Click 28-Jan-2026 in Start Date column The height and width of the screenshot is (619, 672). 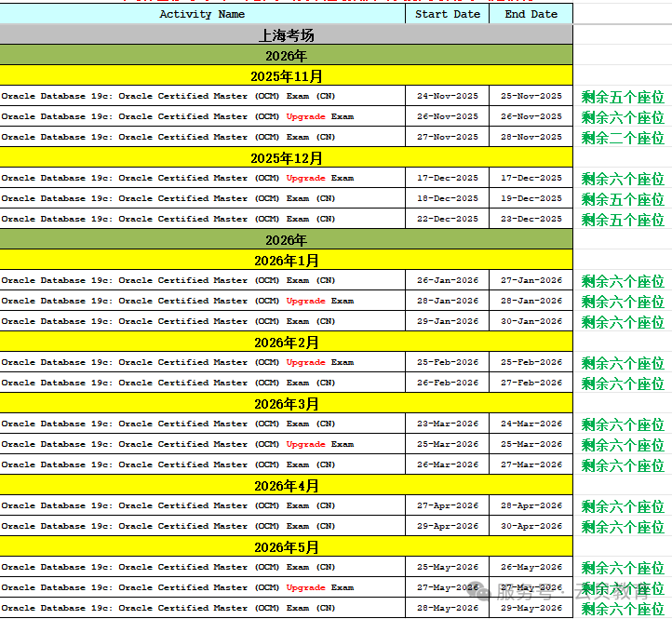tap(448, 301)
